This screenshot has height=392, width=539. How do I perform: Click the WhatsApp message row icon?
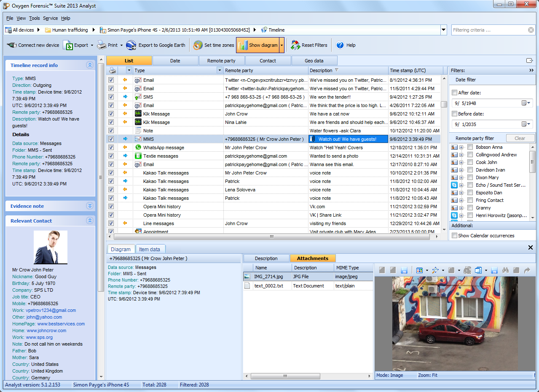pos(138,148)
